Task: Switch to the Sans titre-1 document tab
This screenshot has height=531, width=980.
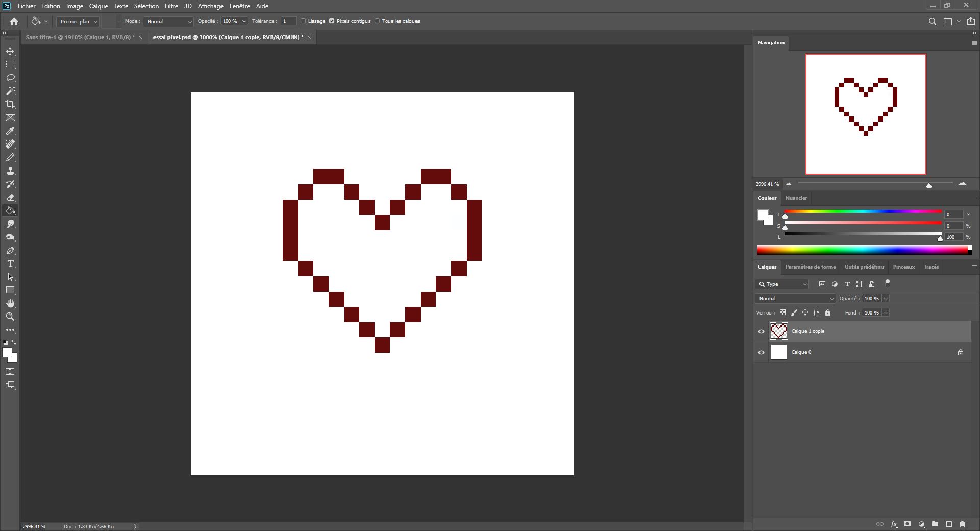Action: point(80,37)
